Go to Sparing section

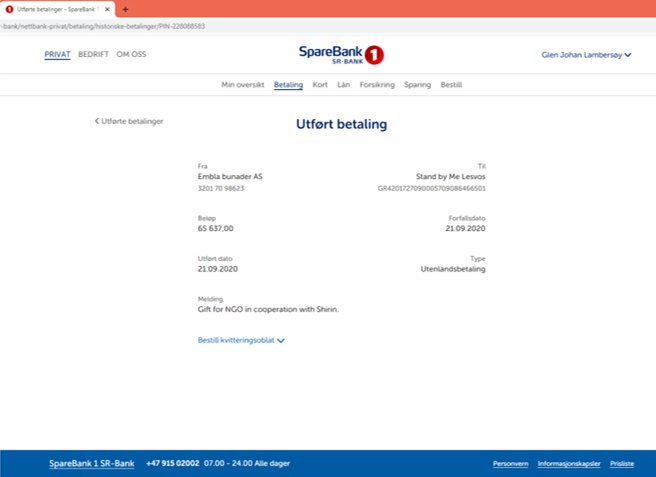(x=417, y=85)
